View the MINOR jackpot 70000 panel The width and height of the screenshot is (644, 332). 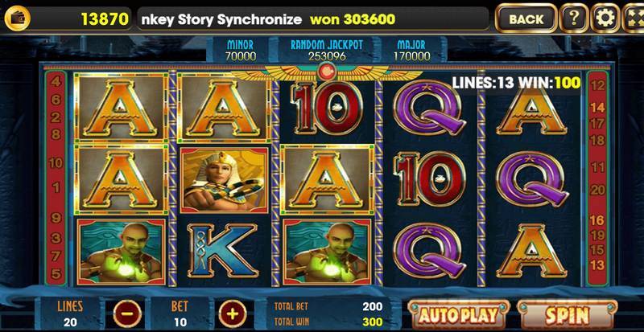point(241,50)
